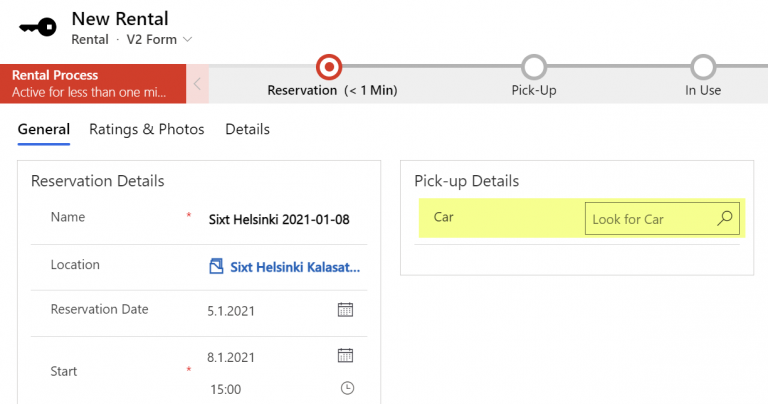The width and height of the screenshot is (768, 404).
Task: Edit the Name field Sixt Helsinki 2021-01-08
Action: click(279, 219)
